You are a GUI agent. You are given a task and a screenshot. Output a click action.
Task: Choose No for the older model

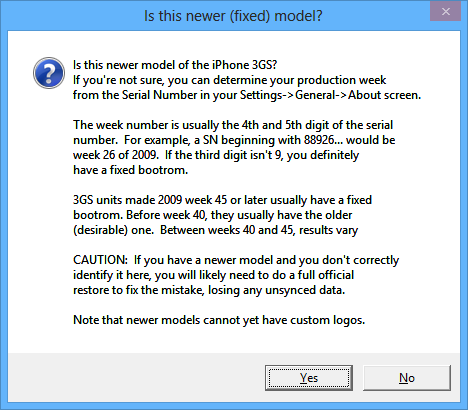(407, 378)
